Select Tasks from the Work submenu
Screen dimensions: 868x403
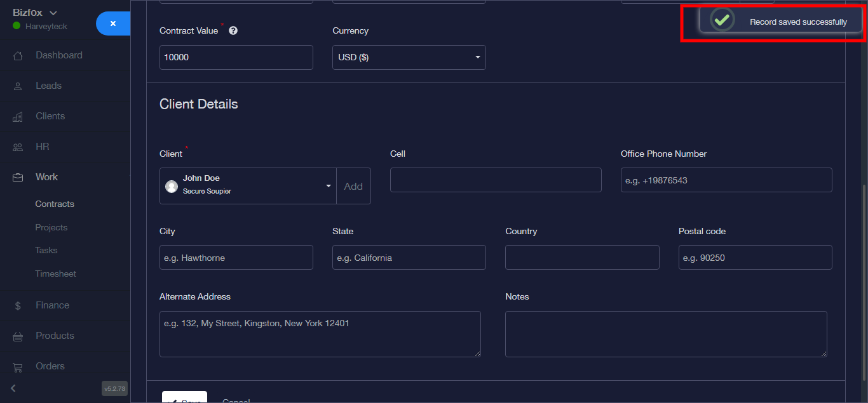(x=46, y=250)
